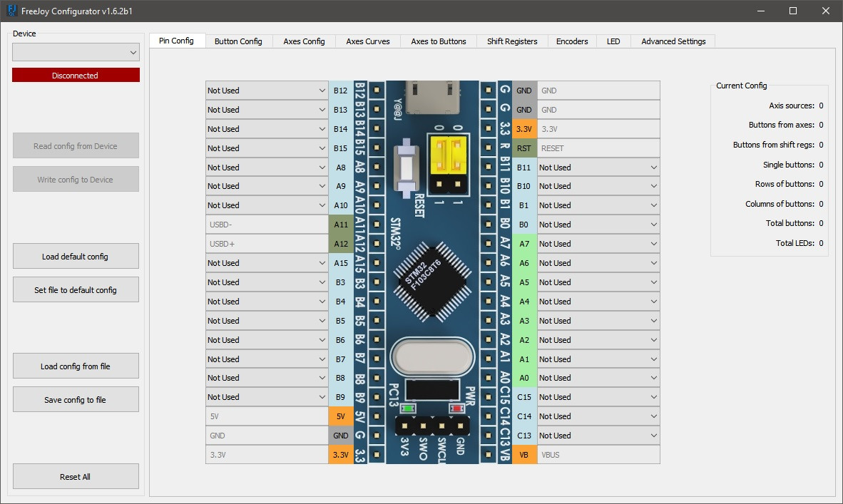Open the A15 pin dropdown

(x=267, y=263)
